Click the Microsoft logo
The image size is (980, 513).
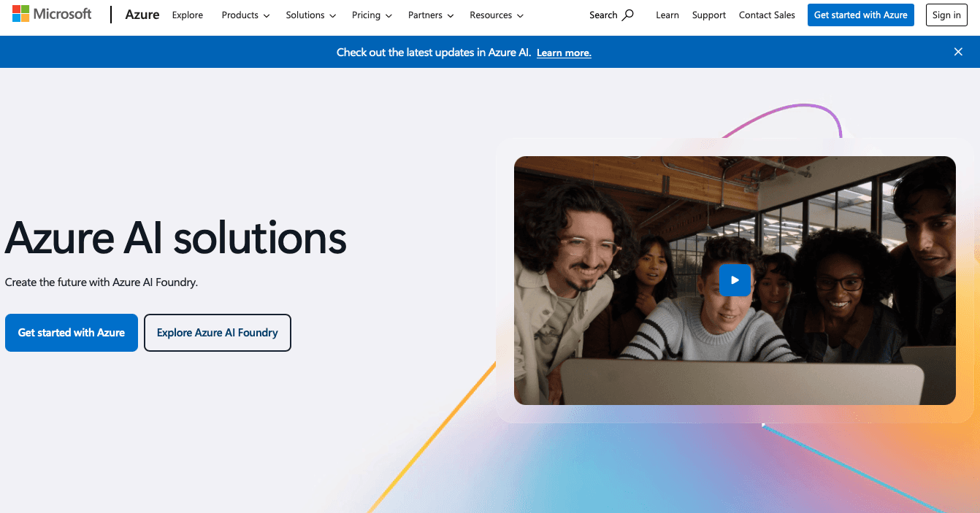click(51, 13)
